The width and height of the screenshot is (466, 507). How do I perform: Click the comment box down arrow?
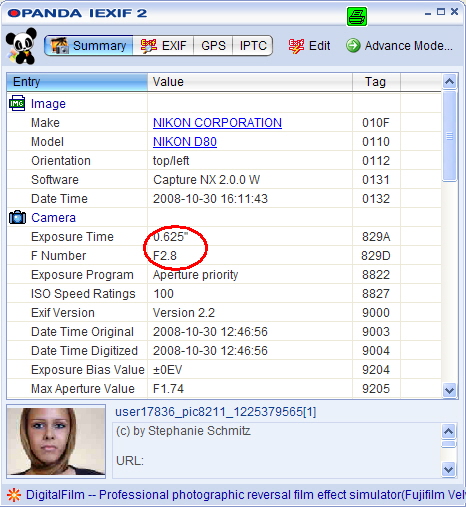click(448, 470)
